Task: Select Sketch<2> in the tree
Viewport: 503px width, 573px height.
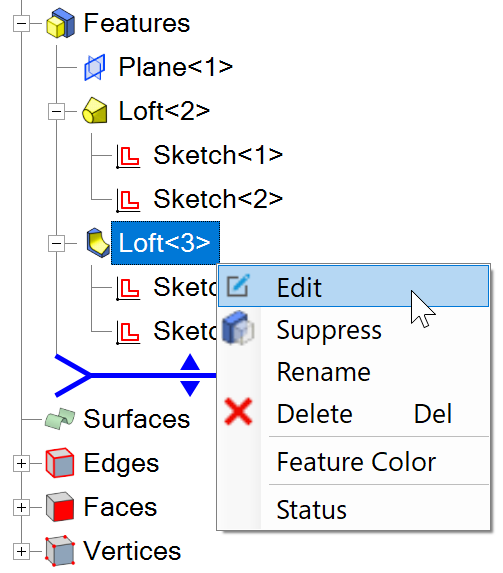Action: [218, 200]
